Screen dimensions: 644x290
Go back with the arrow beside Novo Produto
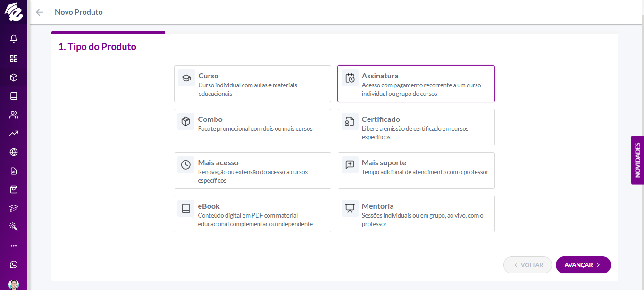pyautogui.click(x=40, y=12)
